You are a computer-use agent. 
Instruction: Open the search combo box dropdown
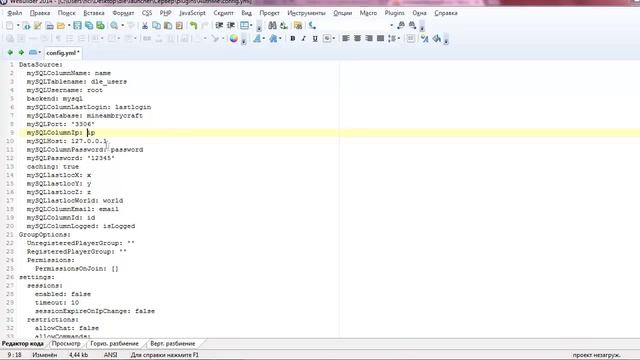[x=391, y=26]
